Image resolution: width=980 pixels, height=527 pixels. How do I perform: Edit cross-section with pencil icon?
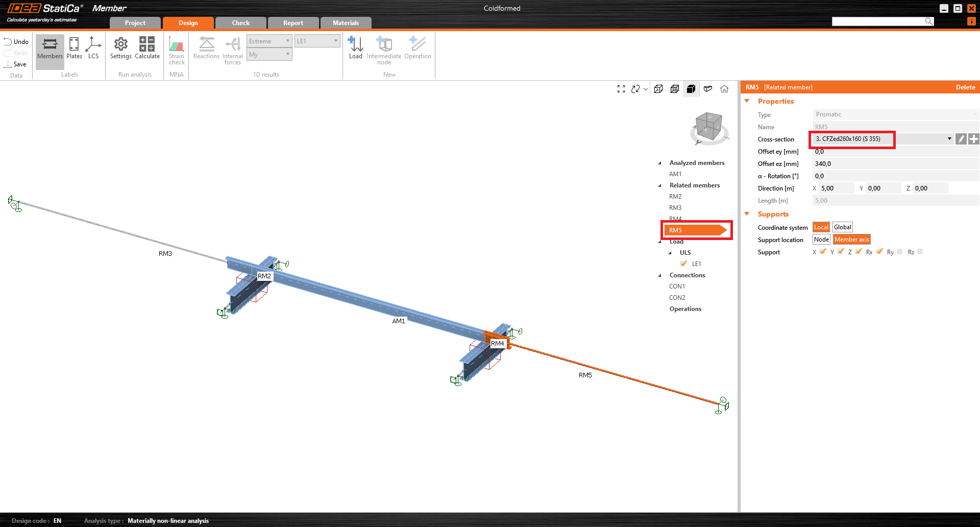[961, 139]
